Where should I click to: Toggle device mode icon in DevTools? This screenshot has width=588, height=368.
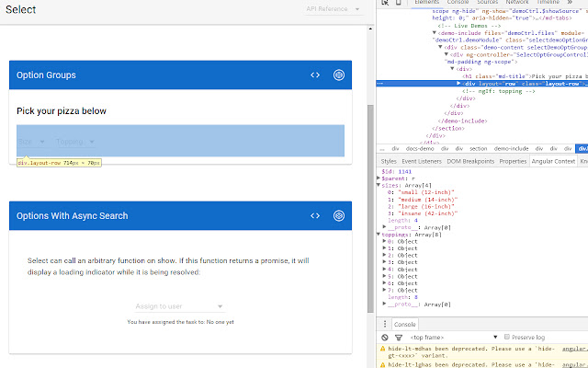click(x=398, y=5)
